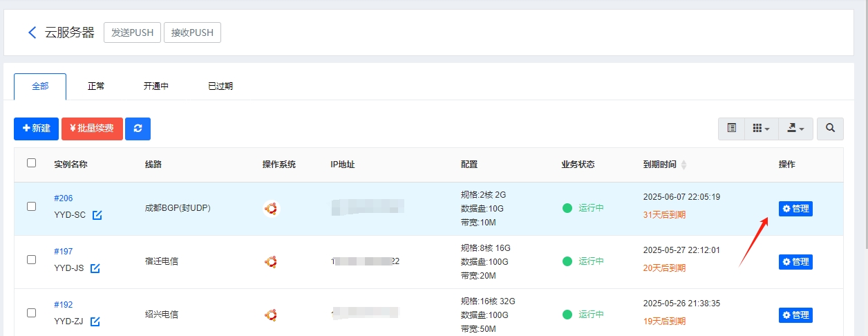Switch to the 已过期 tab
This screenshot has width=868, height=336.
220,86
